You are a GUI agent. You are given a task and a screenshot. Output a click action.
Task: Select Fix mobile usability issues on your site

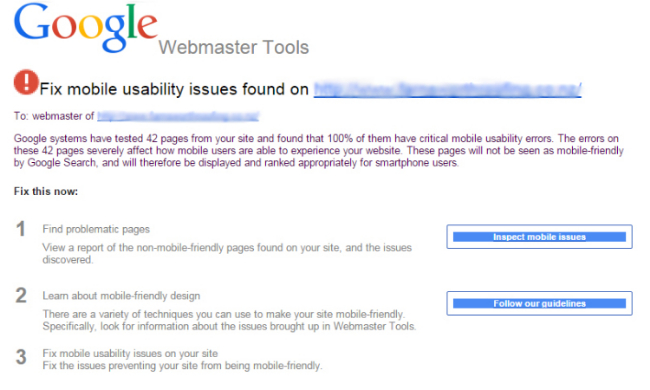pyautogui.click(x=130, y=354)
